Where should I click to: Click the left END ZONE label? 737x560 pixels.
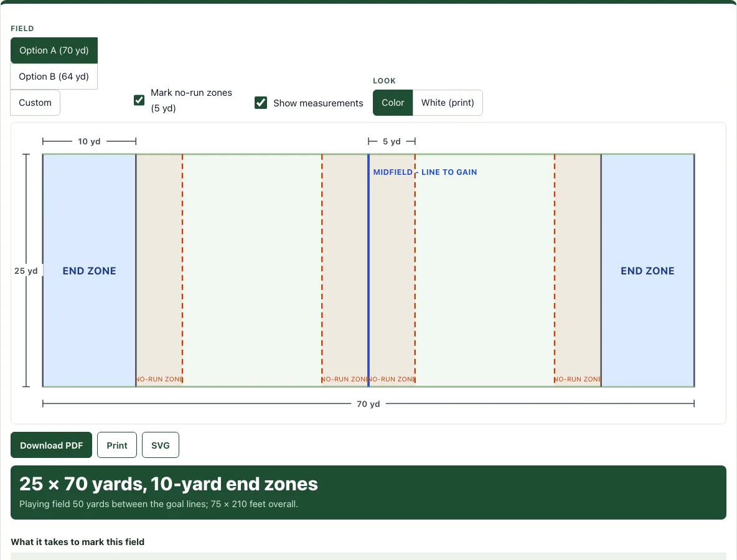pyautogui.click(x=89, y=271)
